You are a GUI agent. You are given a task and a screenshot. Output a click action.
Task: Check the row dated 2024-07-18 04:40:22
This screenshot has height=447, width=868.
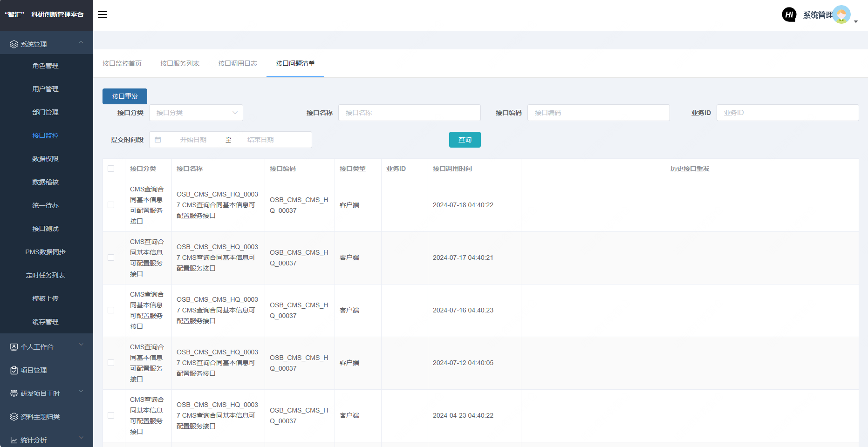click(x=111, y=205)
